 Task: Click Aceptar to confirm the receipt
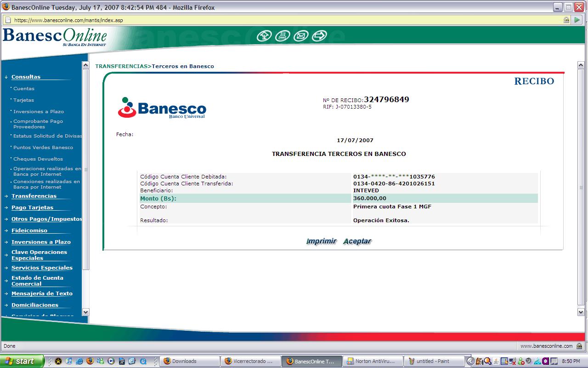click(357, 241)
